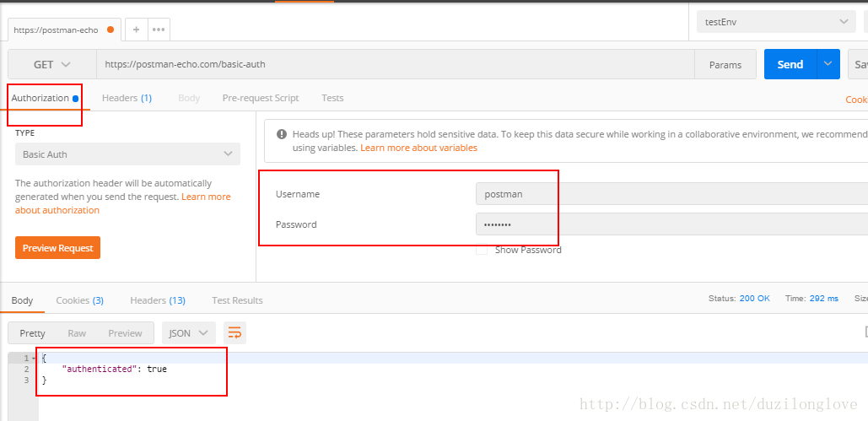The height and width of the screenshot is (421, 868).
Task: Click the 200 OK status value
Action: pyautogui.click(x=754, y=298)
